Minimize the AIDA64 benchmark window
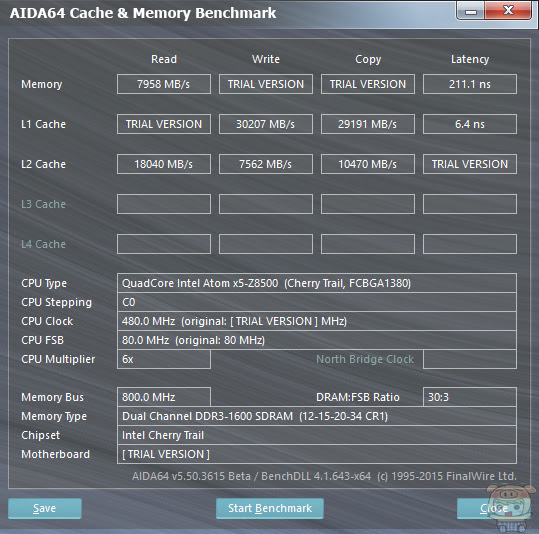Viewport: 539px width, 534px height. tap(471, 12)
